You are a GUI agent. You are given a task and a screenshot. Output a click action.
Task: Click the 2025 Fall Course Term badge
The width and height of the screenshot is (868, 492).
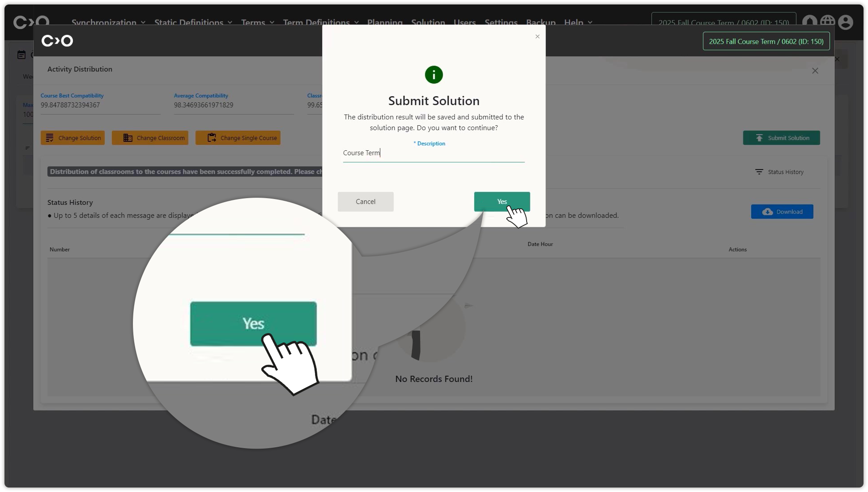(x=766, y=42)
